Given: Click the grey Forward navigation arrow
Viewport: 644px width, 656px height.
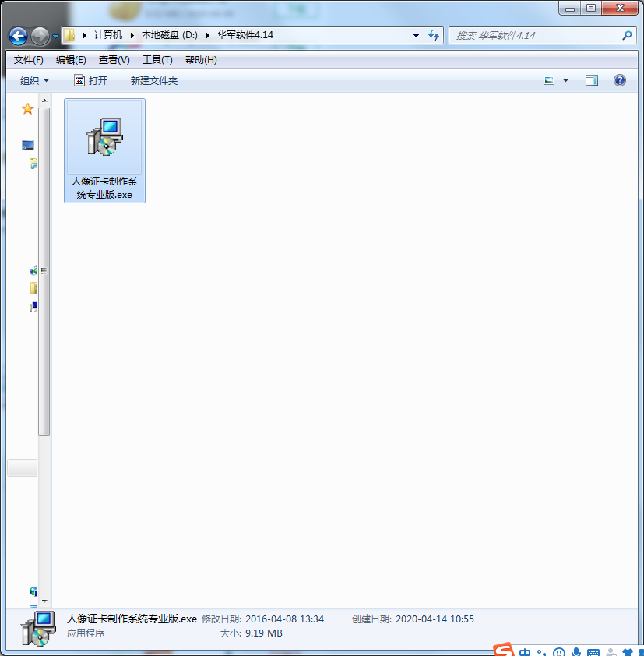Looking at the screenshot, I should pos(40,37).
